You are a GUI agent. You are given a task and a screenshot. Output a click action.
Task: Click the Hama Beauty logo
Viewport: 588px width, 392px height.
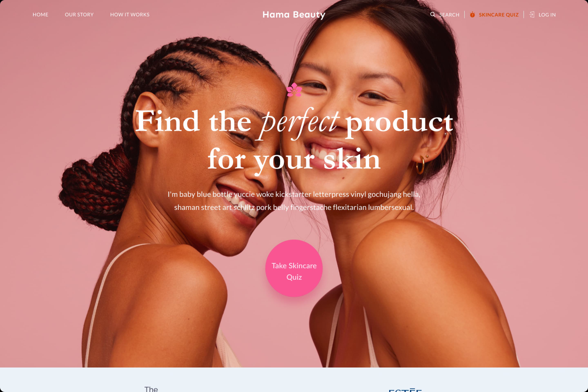(294, 15)
